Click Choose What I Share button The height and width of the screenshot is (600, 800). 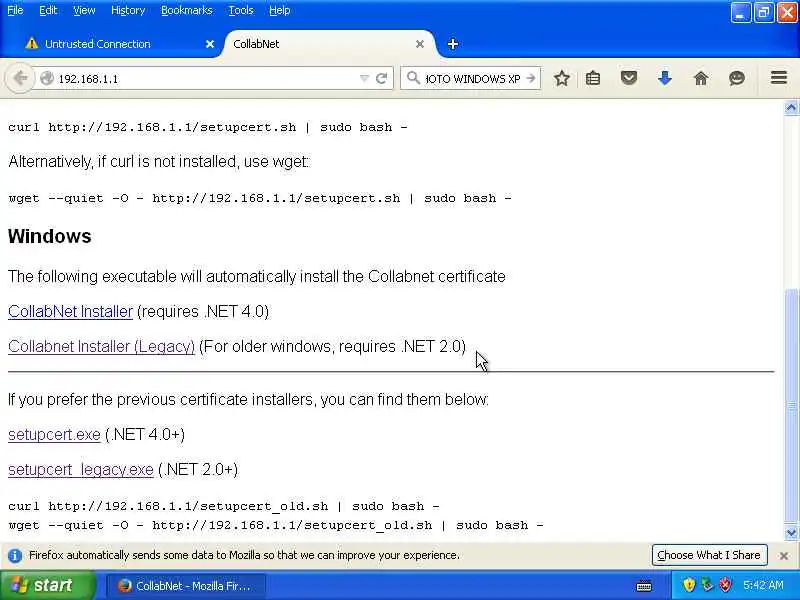coord(709,555)
